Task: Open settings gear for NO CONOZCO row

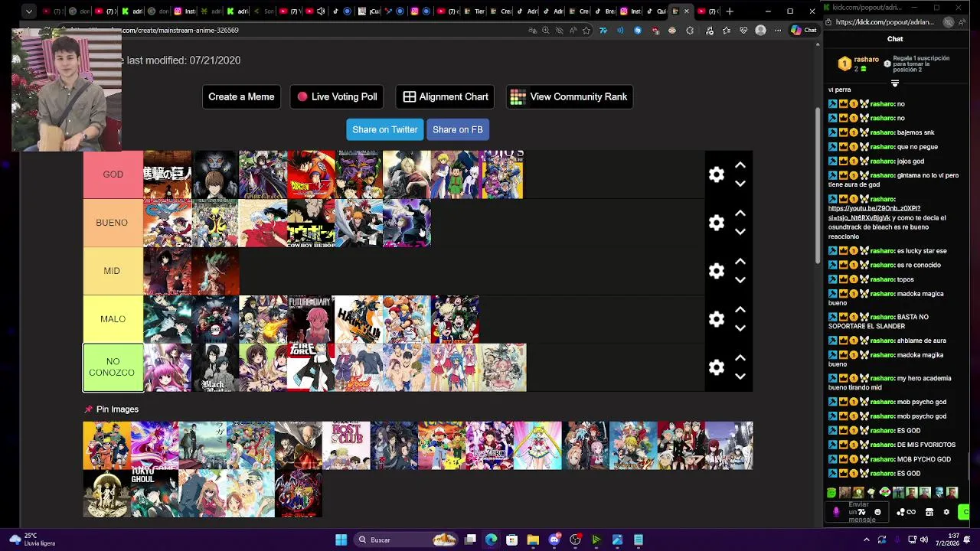Action: pos(716,367)
